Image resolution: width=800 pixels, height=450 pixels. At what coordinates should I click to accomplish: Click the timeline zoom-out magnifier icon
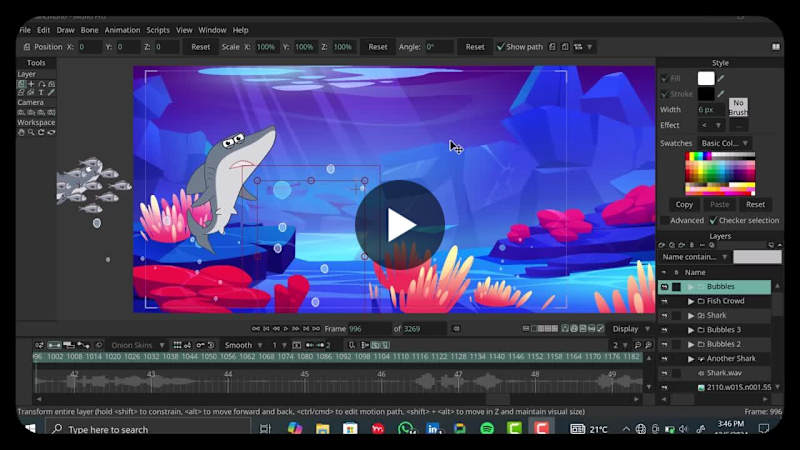coord(638,345)
